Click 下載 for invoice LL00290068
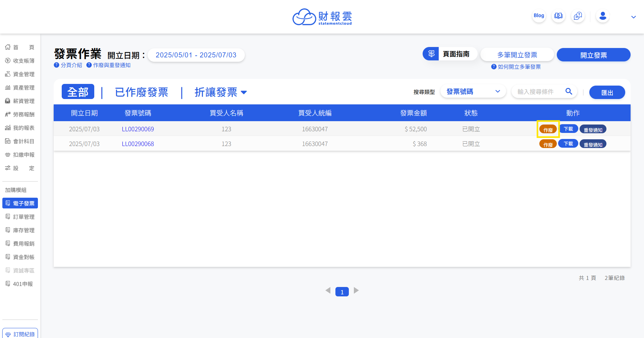The width and height of the screenshot is (644, 338). [x=568, y=144]
